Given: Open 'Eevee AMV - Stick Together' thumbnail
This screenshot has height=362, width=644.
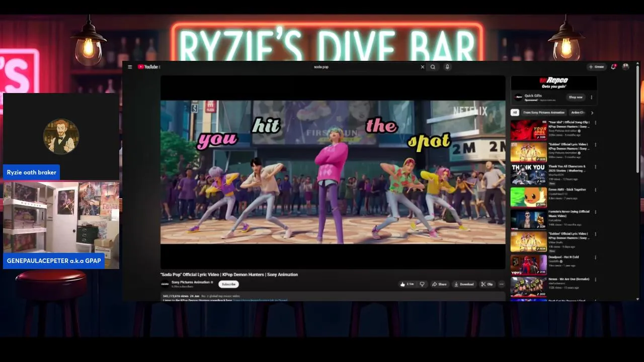Looking at the screenshot, I should click(x=529, y=197).
